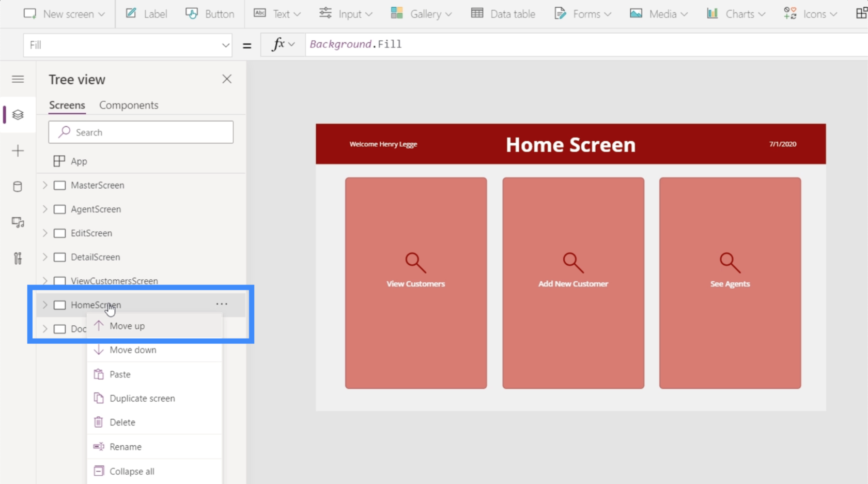Open the Gallery dropdown
This screenshot has height=484, width=868.
click(x=421, y=14)
